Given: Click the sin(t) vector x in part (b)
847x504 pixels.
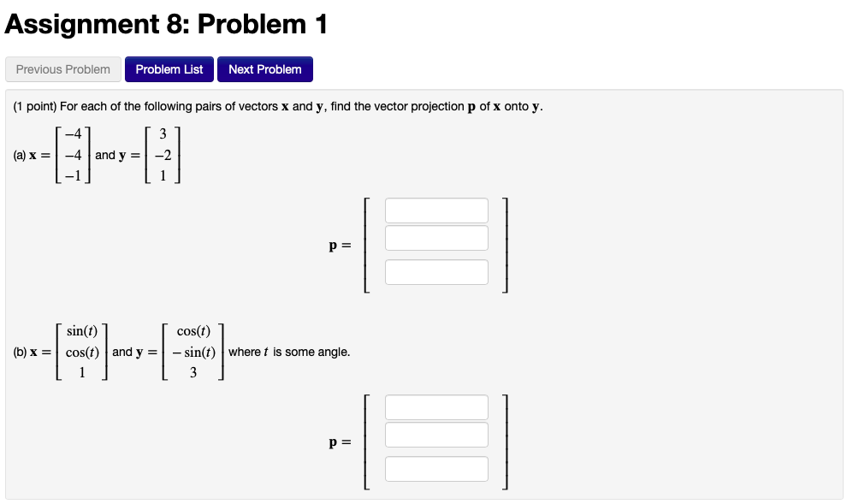Looking at the screenshot, I should [81, 351].
